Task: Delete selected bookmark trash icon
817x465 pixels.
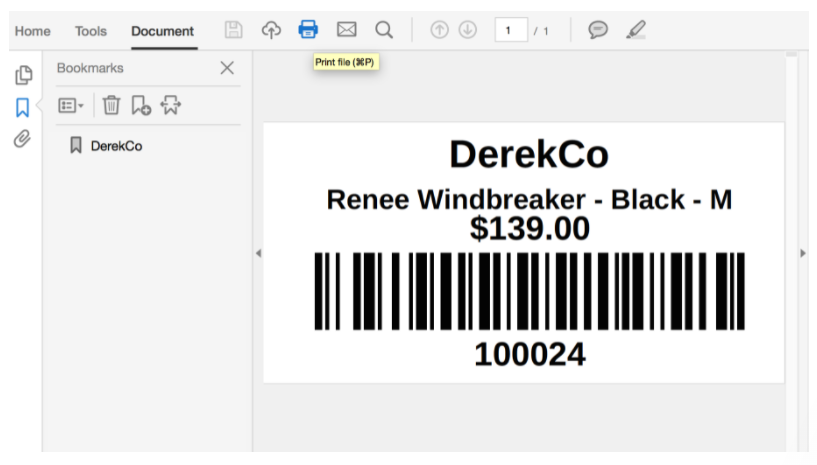Action: tap(111, 105)
